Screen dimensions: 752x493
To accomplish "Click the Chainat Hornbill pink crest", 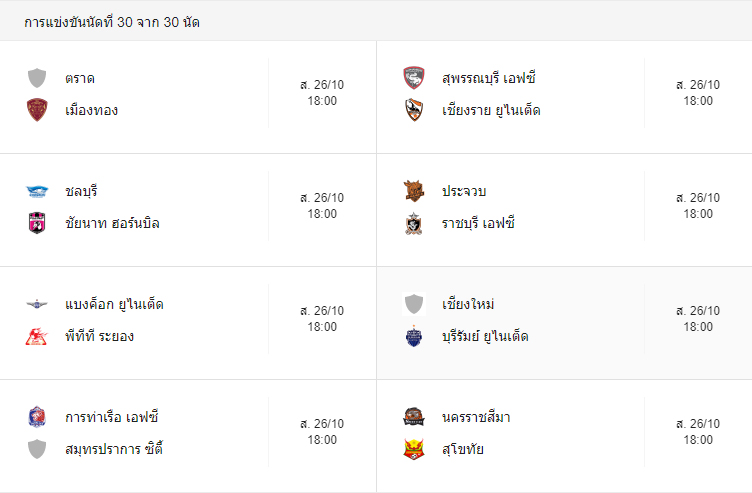I will click(x=37, y=223).
